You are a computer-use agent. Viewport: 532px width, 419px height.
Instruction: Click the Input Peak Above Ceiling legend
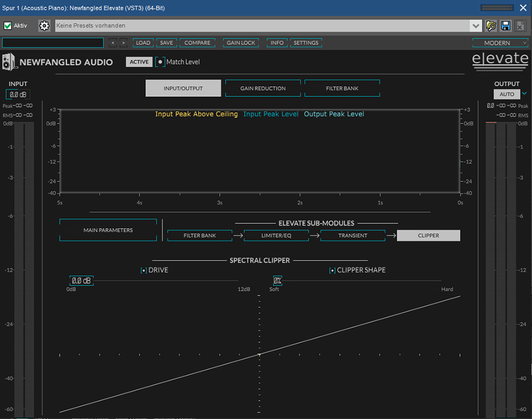point(196,114)
